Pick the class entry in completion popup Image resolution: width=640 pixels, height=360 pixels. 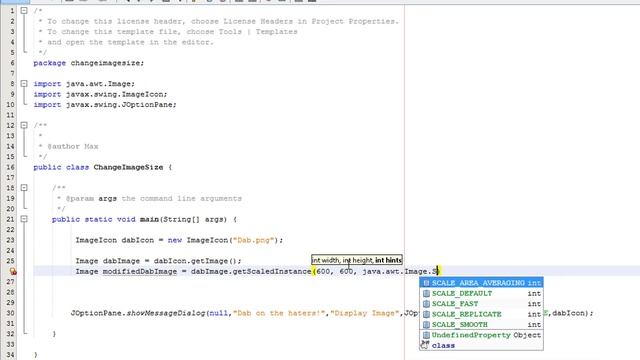tap(481, 345)
